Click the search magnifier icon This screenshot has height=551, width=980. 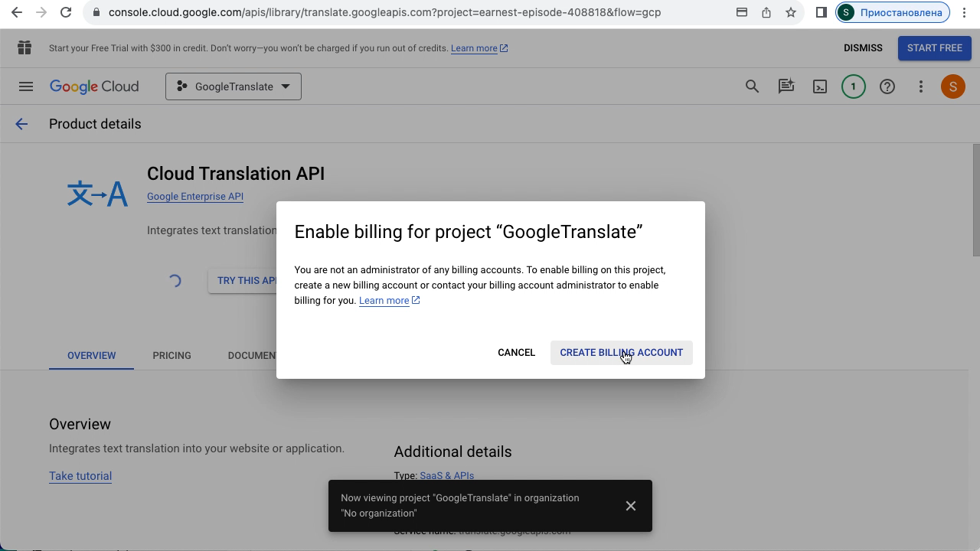(752, 86)
